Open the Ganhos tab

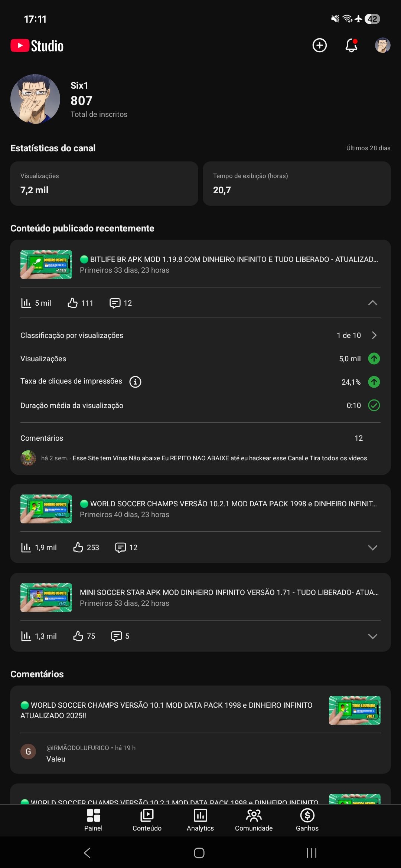pos(307,820)
